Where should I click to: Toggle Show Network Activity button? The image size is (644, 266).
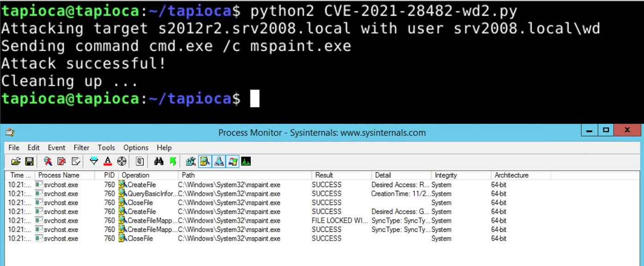coord(219,162)
